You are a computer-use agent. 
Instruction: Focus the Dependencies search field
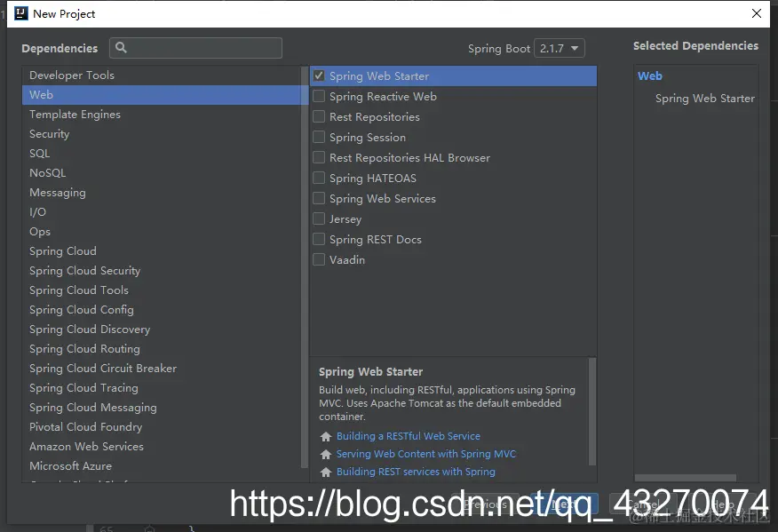click(x=196, y=48)
